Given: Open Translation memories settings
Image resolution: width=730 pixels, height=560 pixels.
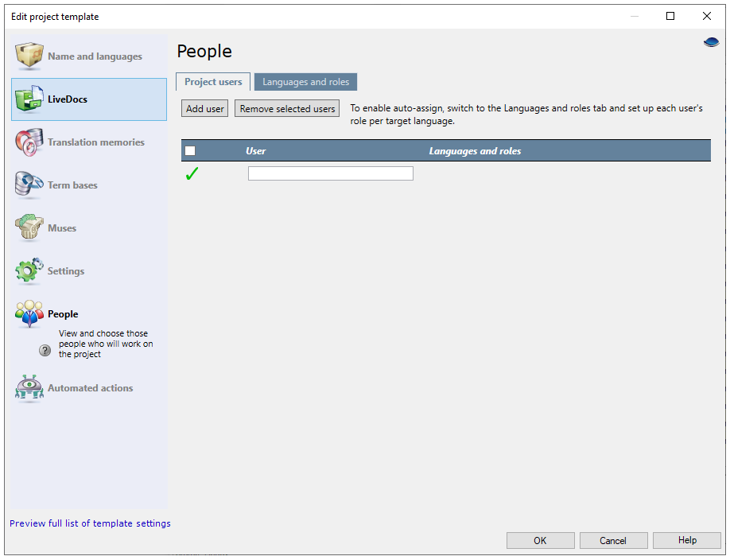Looking at the screenshot, I should (x=29, y=142).
